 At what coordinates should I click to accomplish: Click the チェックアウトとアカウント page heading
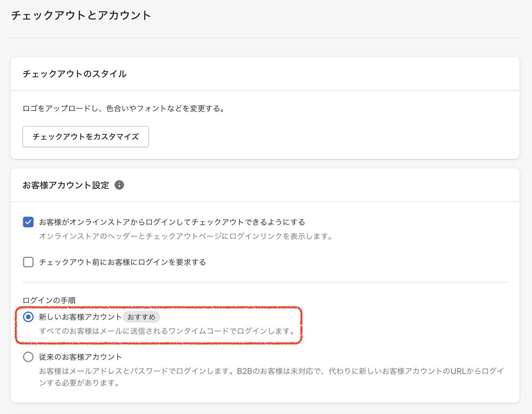81,16
